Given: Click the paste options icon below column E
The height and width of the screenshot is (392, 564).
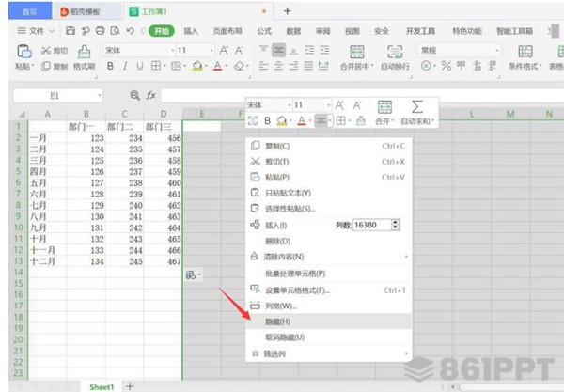Looking at the screenshot, I should point(194,275).
